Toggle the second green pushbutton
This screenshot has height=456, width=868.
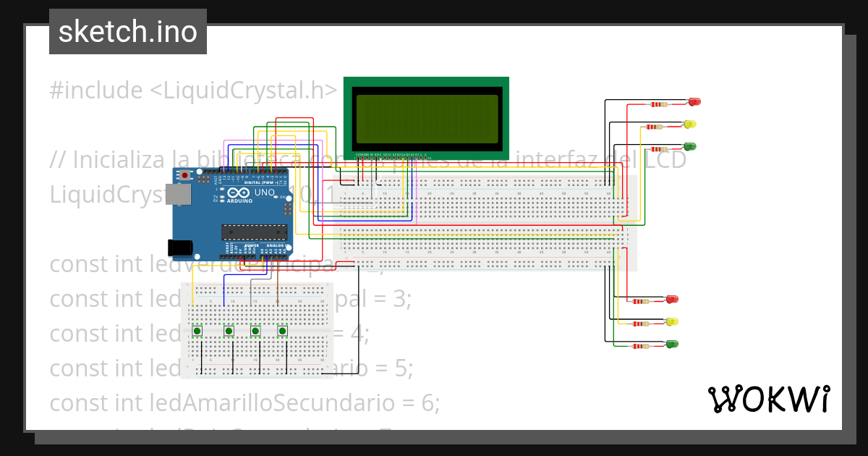pos(229,332)
